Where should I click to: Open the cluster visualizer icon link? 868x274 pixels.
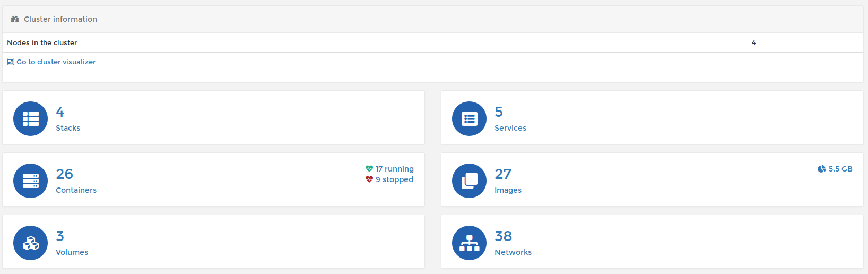tap(10, 62)
